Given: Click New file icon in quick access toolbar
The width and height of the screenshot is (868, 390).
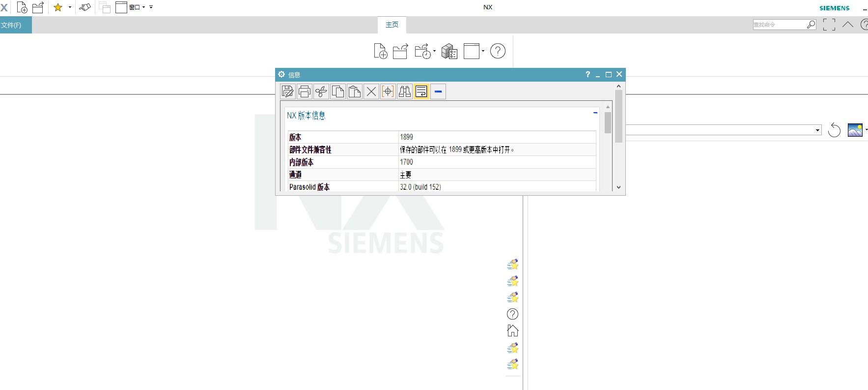Looking at the screenshot, I should [22, 7].
